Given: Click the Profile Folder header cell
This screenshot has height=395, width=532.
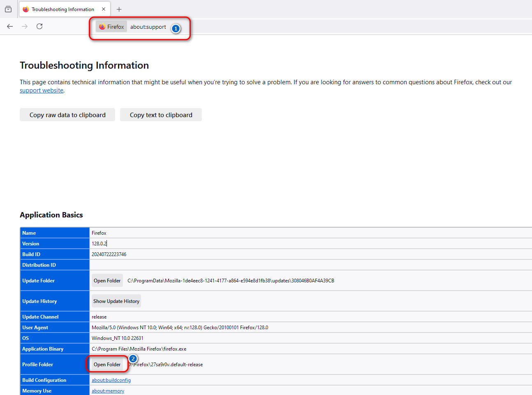Looking at the screenshot, I should pyautogui.click(x=55, y=365).
